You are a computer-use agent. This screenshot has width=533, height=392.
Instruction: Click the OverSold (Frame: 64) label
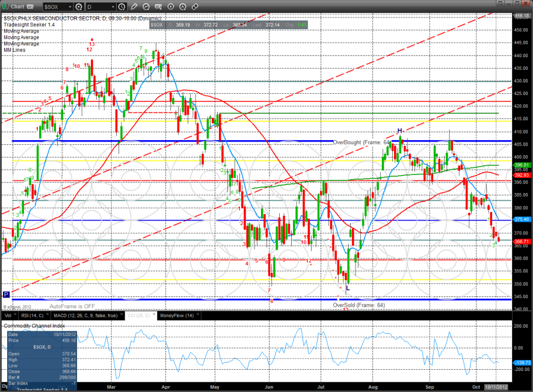click(x=359, y=305)
